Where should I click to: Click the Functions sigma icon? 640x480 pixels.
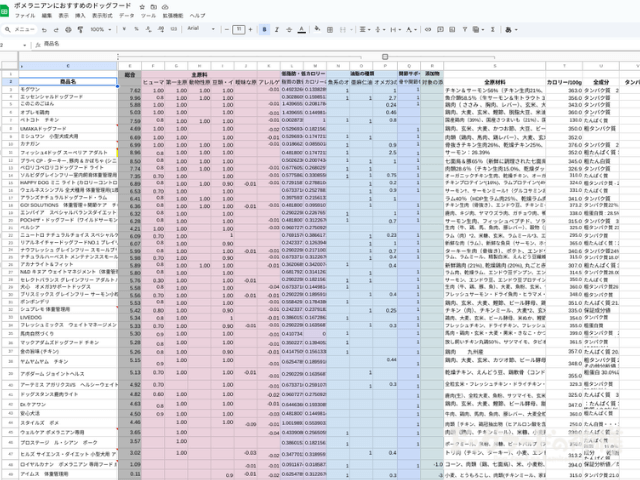[493, 29]
